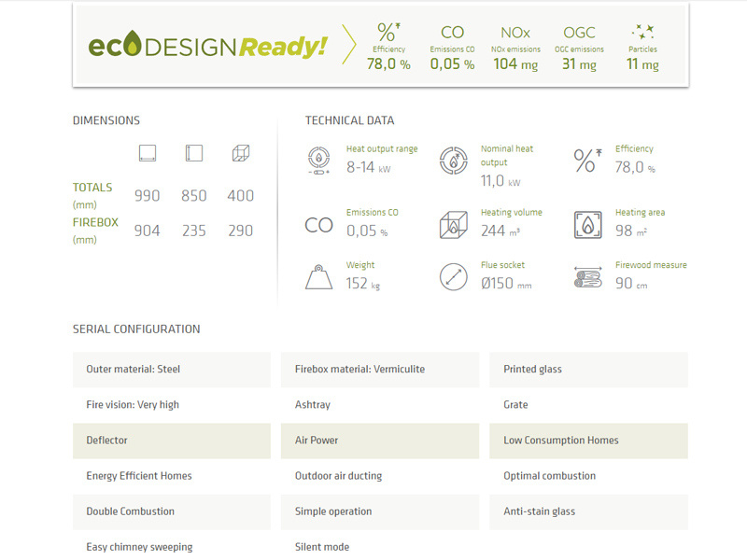Select the banner efficiency value 78,0 %
Screen dimensions: 747x560
point(388,63)
